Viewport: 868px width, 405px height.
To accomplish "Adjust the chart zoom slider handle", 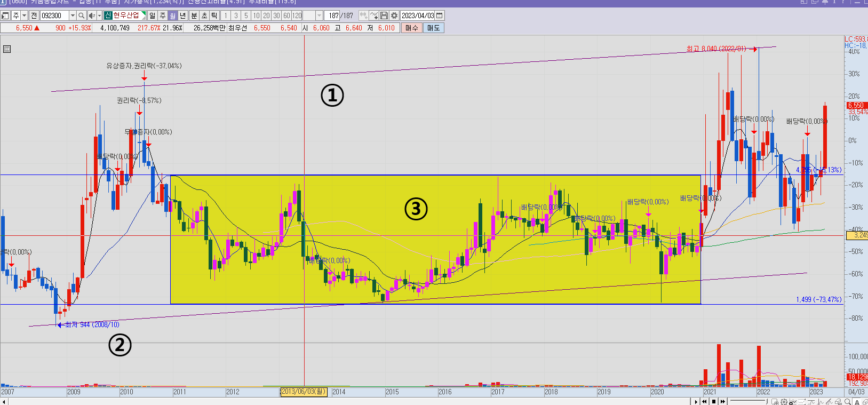I will [x=767, y=401].
